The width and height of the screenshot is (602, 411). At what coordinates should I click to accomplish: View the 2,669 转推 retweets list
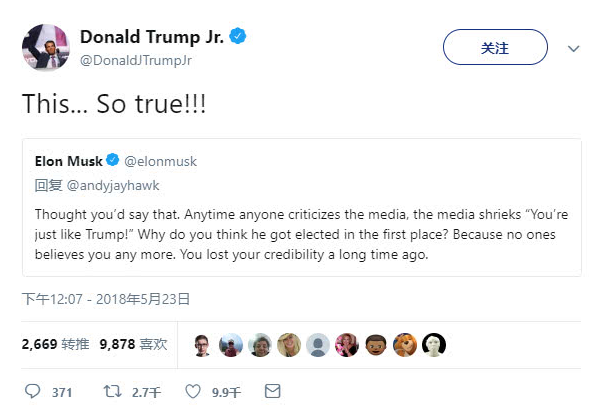(54, 344)
